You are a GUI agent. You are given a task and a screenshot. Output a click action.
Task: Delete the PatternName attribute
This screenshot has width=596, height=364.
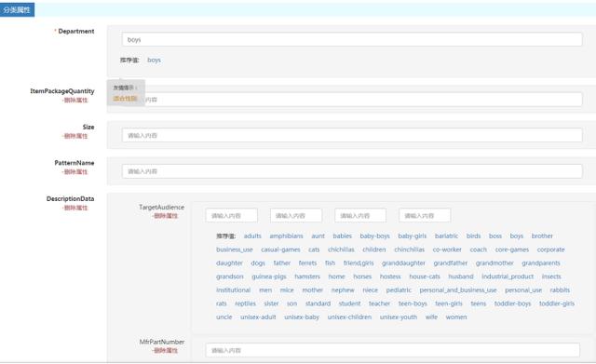[74, 171]
